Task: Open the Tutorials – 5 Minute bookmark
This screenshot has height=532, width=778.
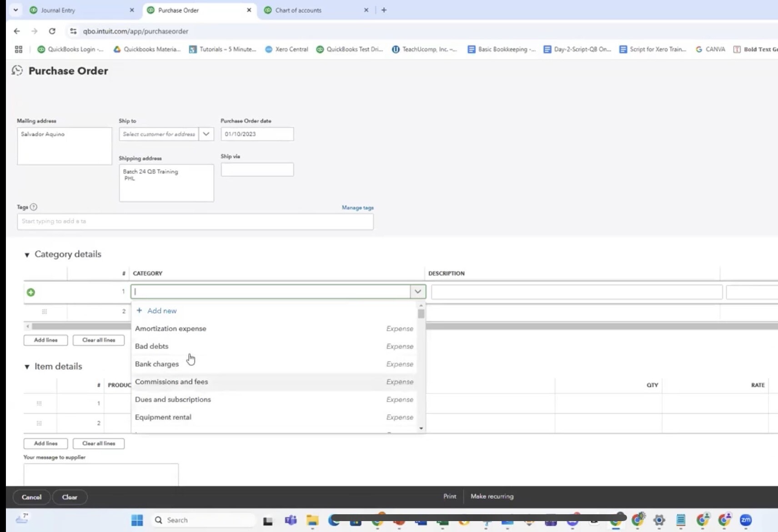Action: point(223,49)
